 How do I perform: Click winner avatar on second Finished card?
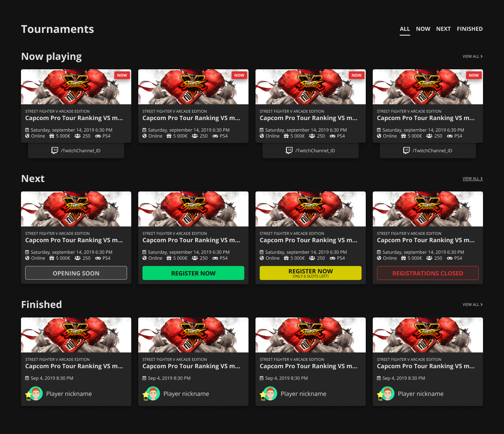coord(153,393)
